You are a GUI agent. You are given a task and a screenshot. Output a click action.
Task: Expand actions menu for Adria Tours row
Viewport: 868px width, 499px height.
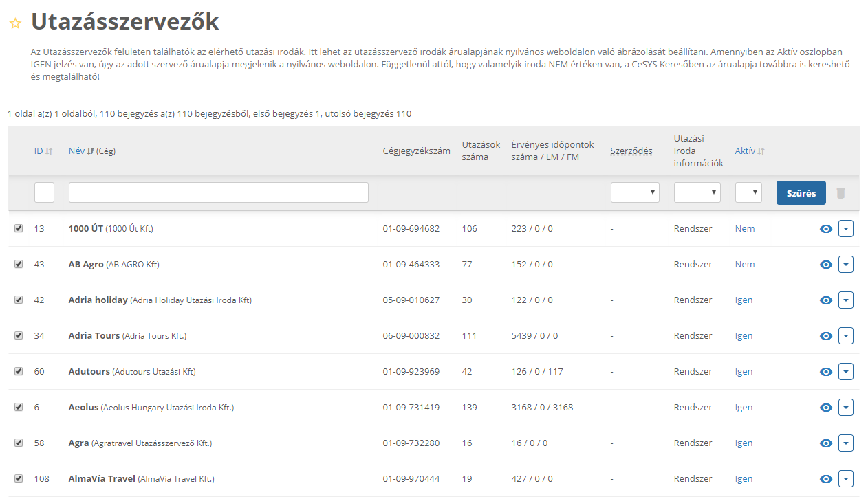pos(846,336)
